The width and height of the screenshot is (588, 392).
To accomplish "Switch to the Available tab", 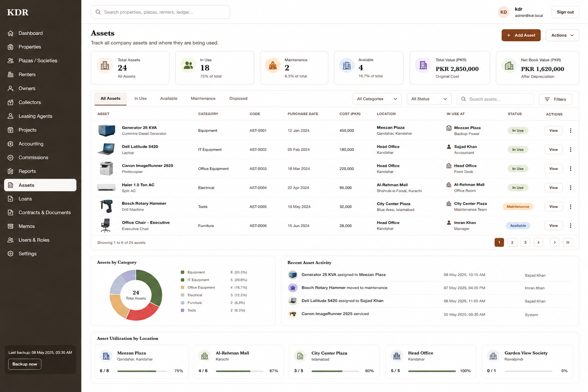I will tap(169, 99).
